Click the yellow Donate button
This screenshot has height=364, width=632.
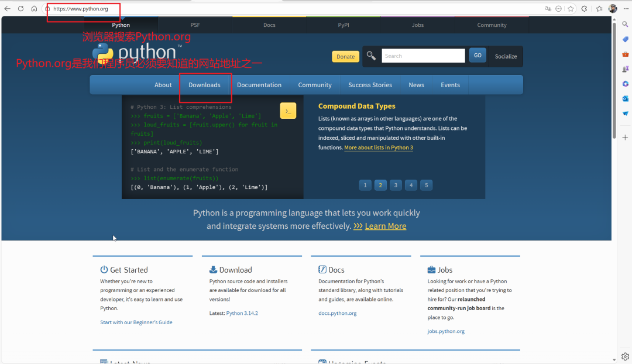tap(345, 56)
